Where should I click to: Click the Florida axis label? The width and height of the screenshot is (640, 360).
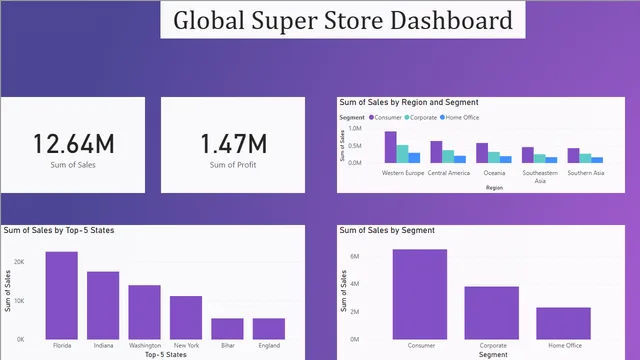[x=62, y=345]
